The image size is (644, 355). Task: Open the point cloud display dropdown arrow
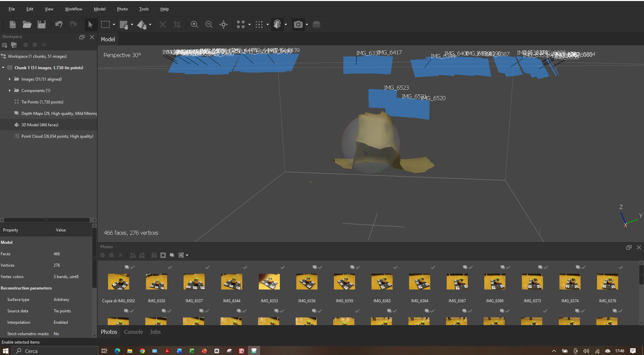coord(267,24)
